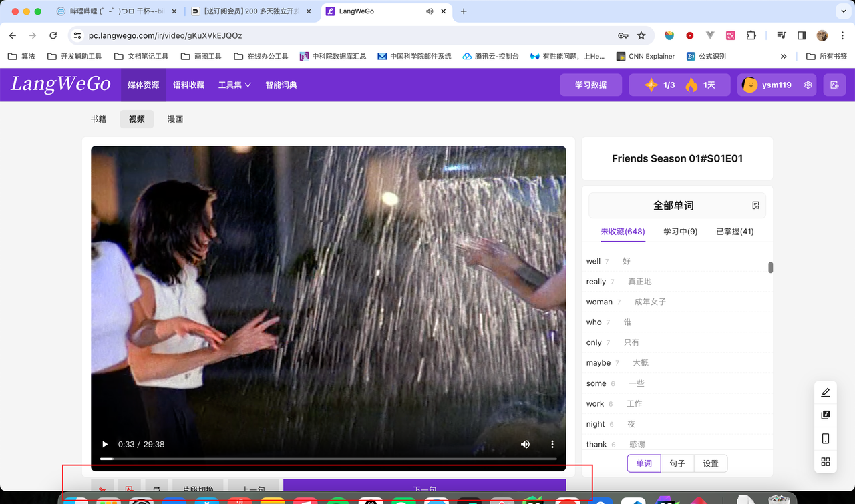Switch to 已掌握(41) tab

735,232
